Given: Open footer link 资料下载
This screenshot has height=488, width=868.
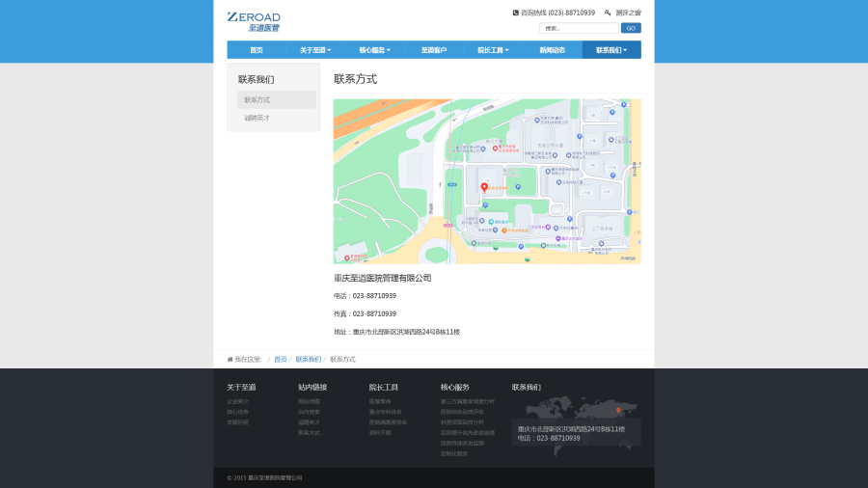Looking at the screenshot, I should pos(380,433).
